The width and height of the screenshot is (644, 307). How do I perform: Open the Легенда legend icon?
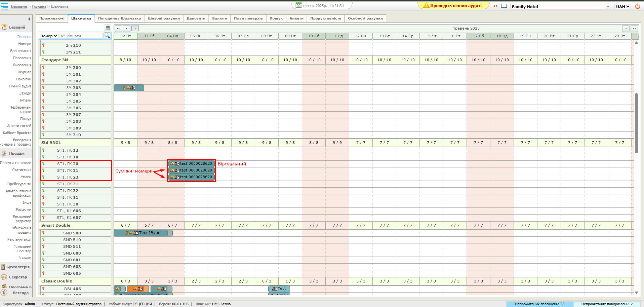(x=4, y=293)
